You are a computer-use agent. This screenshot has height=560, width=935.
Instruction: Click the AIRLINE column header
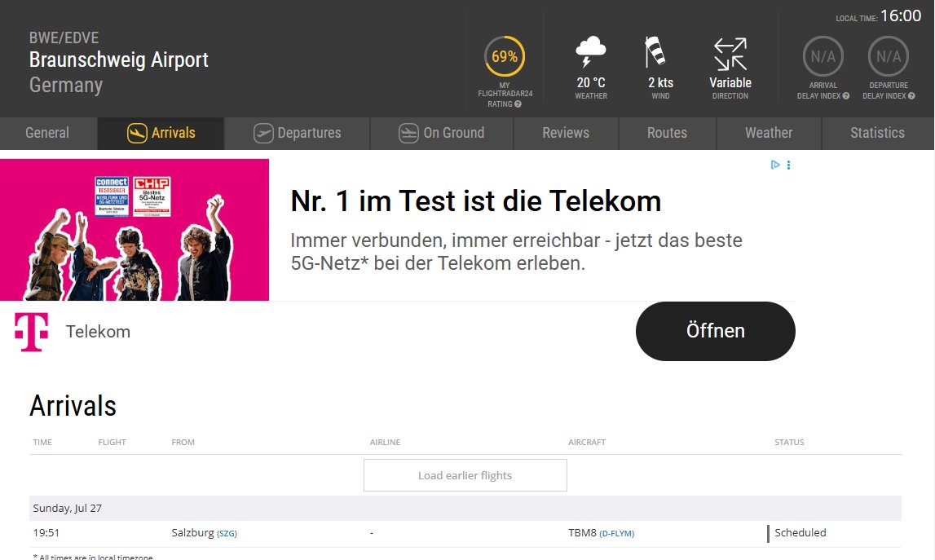[x=386, y=442]
